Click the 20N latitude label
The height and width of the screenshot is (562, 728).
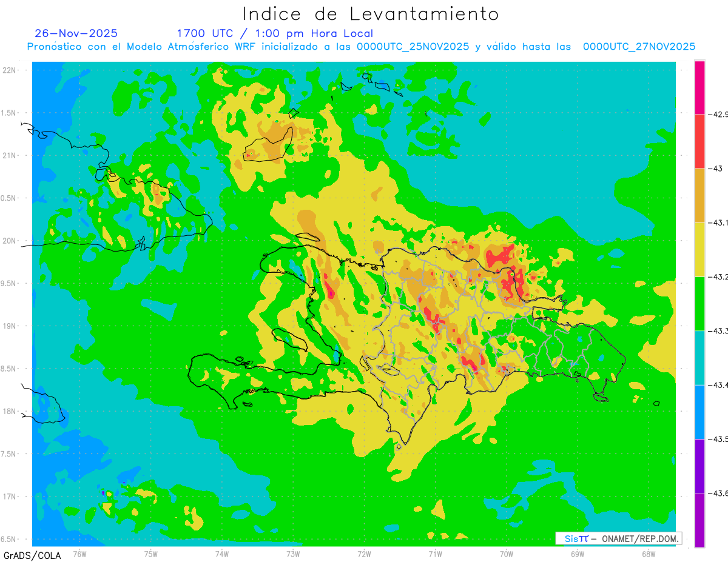pos(8,241)
